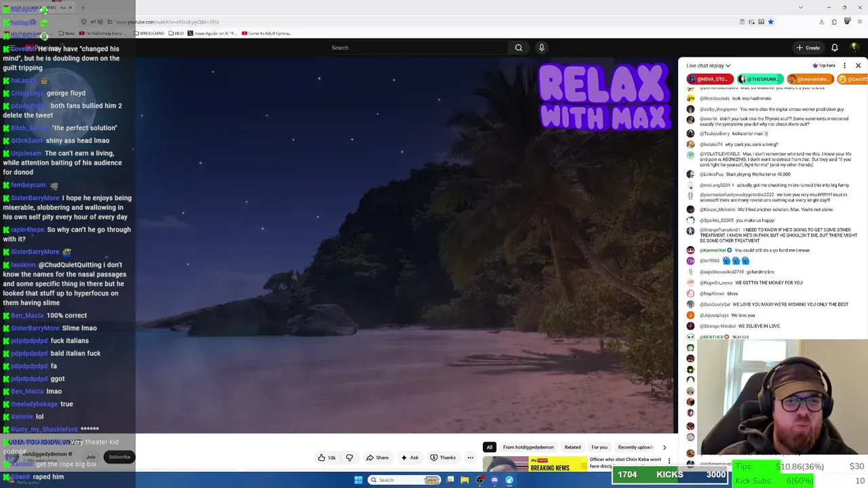The height and width of the screenshot is (488, 868).
Task: Share the video
Action: (x=377, y=457)
